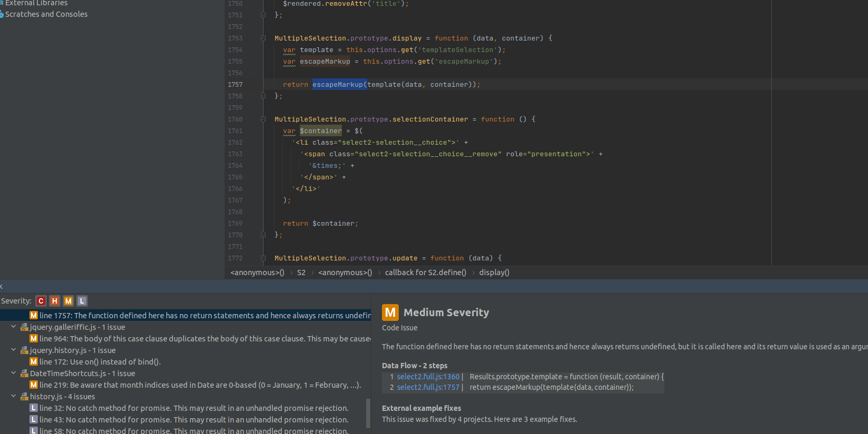This screenshot has height=434, width=868.
Task: Select S2 in the breadcrumb bar
Action: (x=301, y=272)
